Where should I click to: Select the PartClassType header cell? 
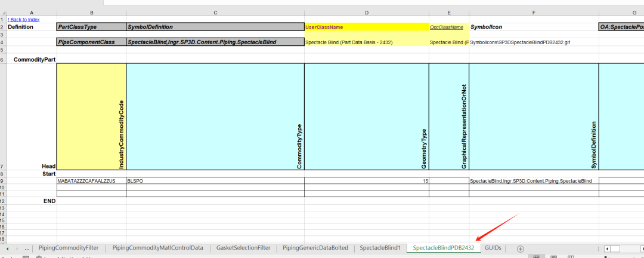pyautogui.click(x=92, y=27)
